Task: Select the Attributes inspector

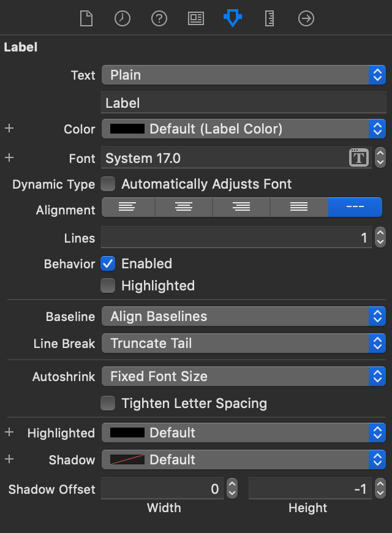Action: 232,18
